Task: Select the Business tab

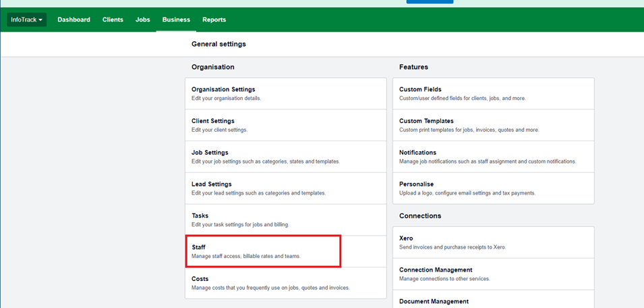Action: 176,20
